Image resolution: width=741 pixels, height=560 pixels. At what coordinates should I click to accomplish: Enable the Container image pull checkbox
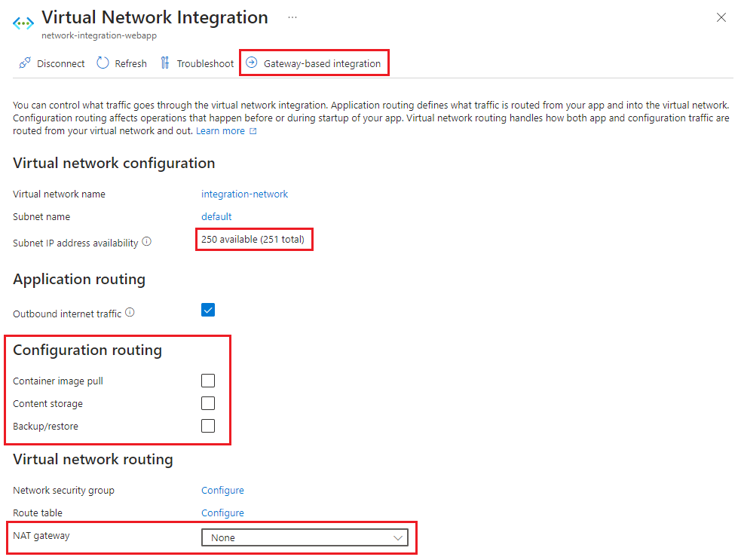[x=208, y=381]
